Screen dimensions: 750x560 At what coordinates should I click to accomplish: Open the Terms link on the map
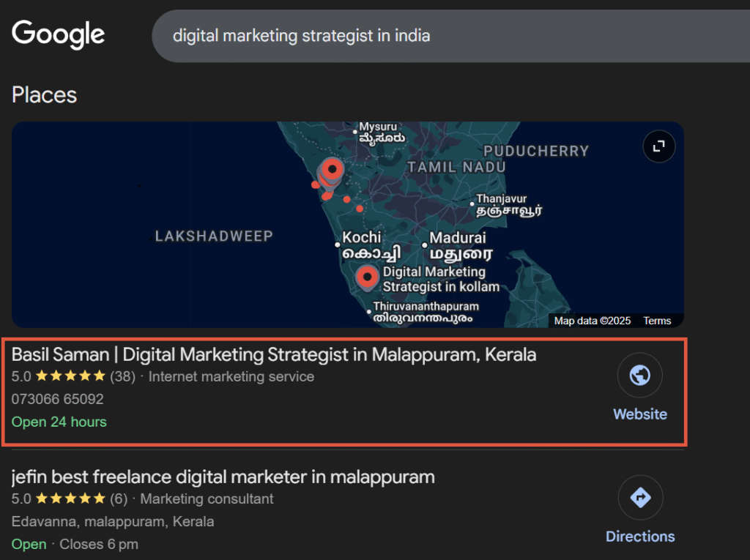point(657,321)
